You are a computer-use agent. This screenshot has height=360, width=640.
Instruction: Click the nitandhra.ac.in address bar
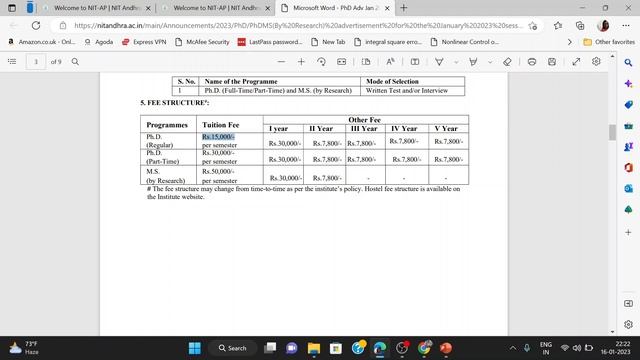point(298,26)
